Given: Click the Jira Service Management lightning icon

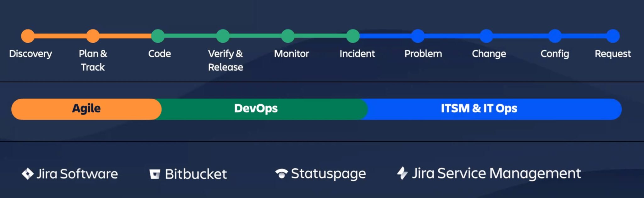Looking at the screenshot, I should (402, 173).
